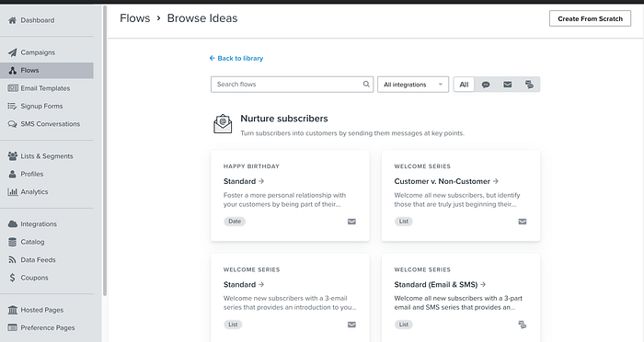Click the Coupons dollar sign icon

12,278
